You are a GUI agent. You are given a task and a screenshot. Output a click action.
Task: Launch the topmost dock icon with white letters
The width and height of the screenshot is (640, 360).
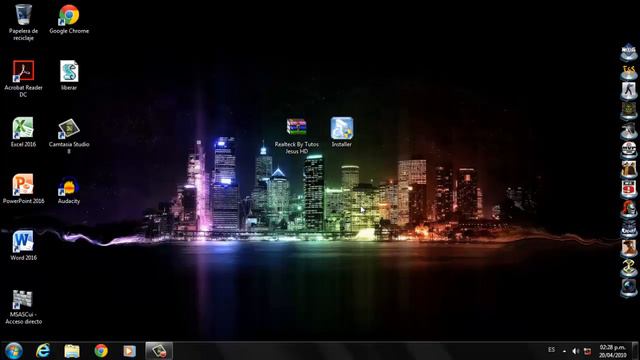pyautogui.click(x=629, y=52)
